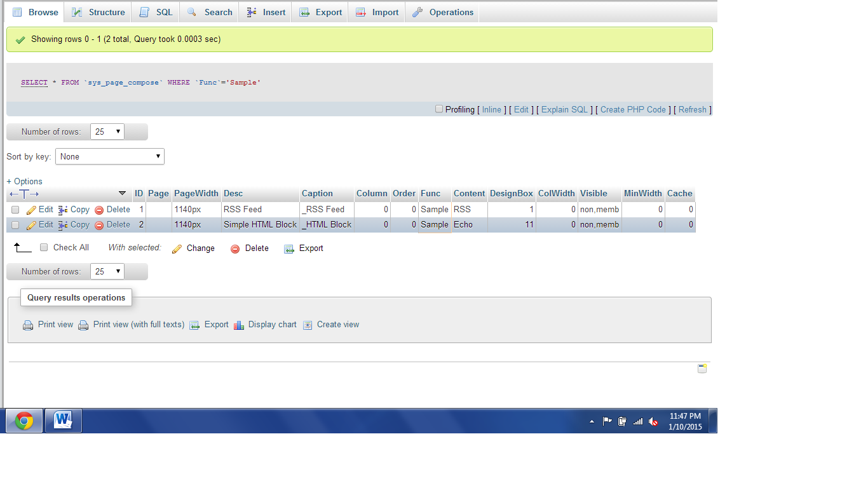The width and height of the screenshot is (868, 488).
Task: Open the top Number of rows dropdown
Action: pos(107,132)
